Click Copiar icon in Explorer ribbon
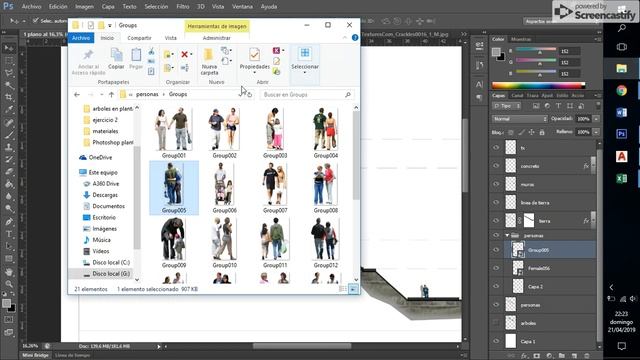 [x=116, y=55]
